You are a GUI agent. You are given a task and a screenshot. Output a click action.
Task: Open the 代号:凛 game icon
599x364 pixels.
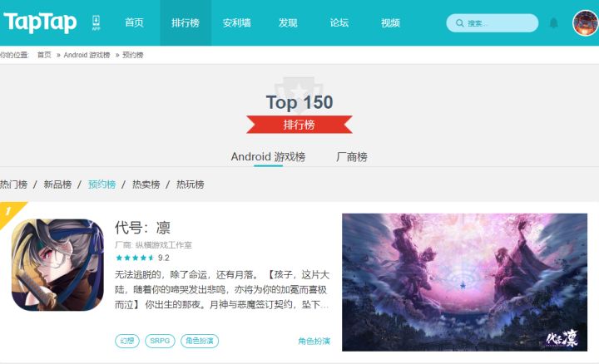pyautogui.click(x=57, y=264)
